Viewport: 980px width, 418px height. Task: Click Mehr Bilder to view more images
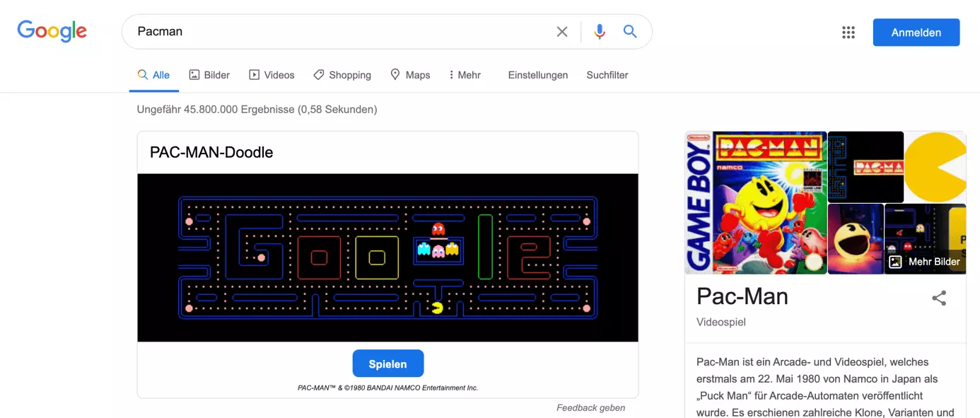pos(926,262)
